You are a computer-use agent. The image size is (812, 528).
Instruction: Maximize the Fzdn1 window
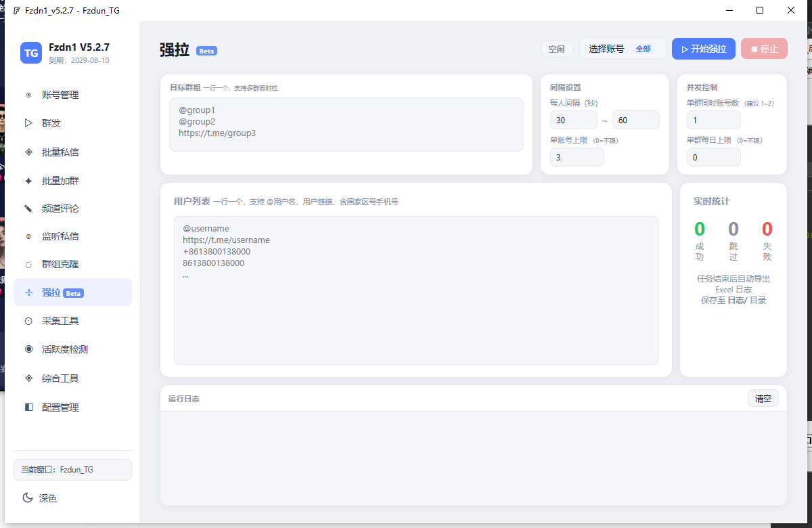click(760, 10)
